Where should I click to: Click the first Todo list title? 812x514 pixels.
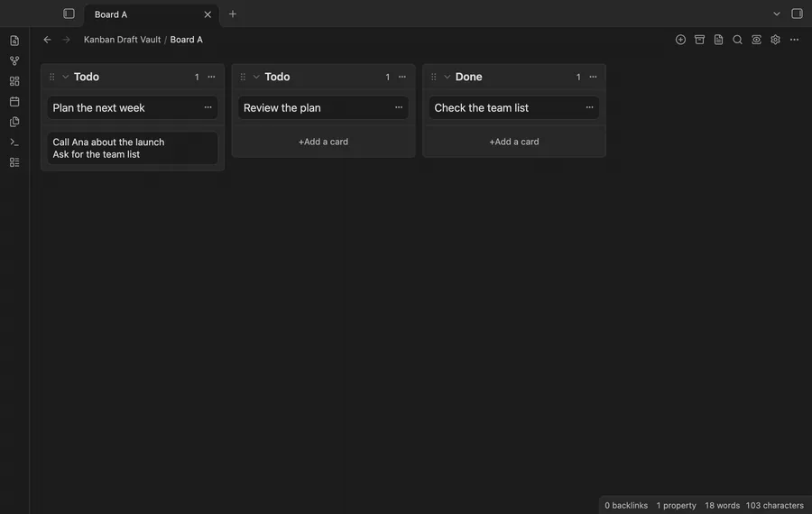tap(87, 77)
